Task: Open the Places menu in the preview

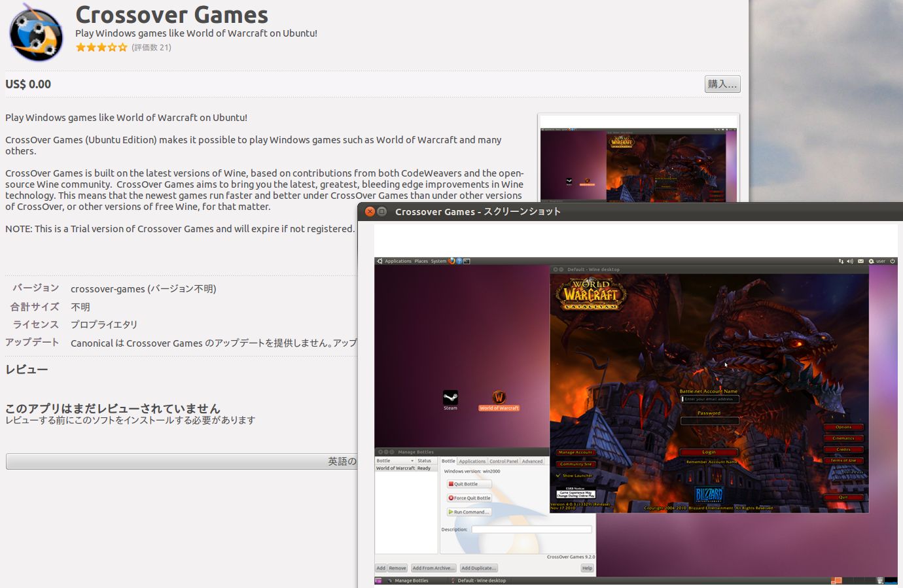Action: (x=421, y=261)
